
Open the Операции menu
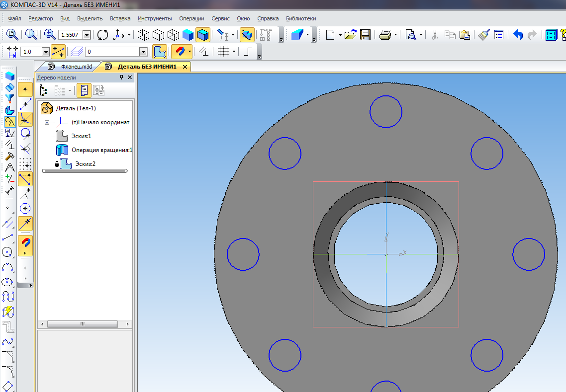click(x=191, y=18)
